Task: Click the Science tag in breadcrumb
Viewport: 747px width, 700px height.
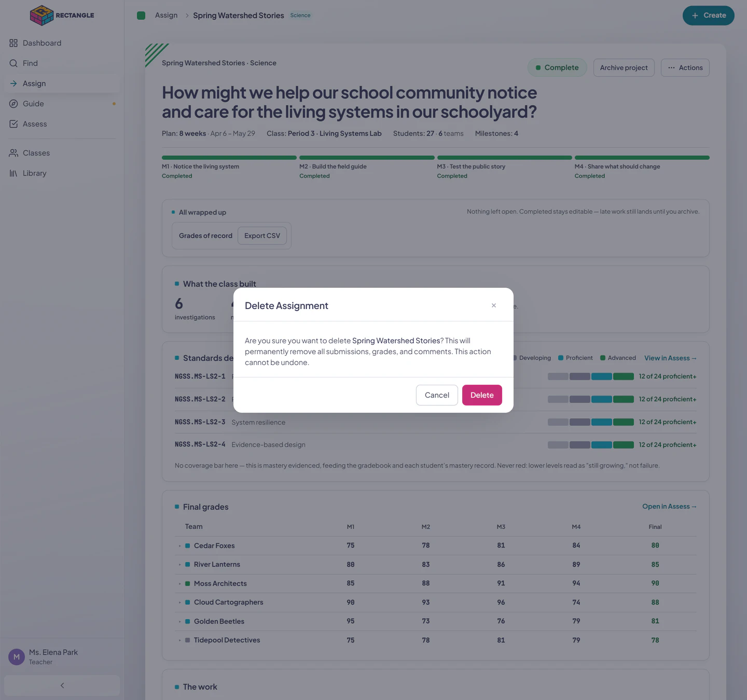Action: click(x=300, y=16)
